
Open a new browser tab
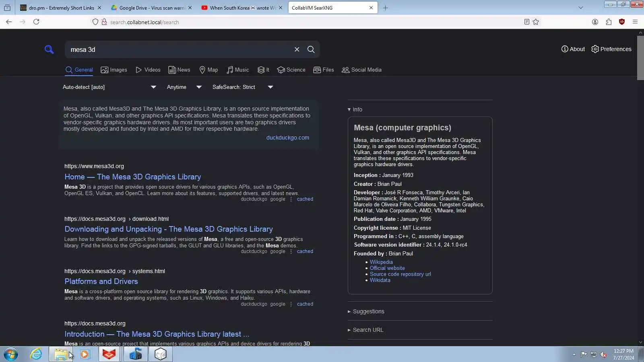point(385,8)
